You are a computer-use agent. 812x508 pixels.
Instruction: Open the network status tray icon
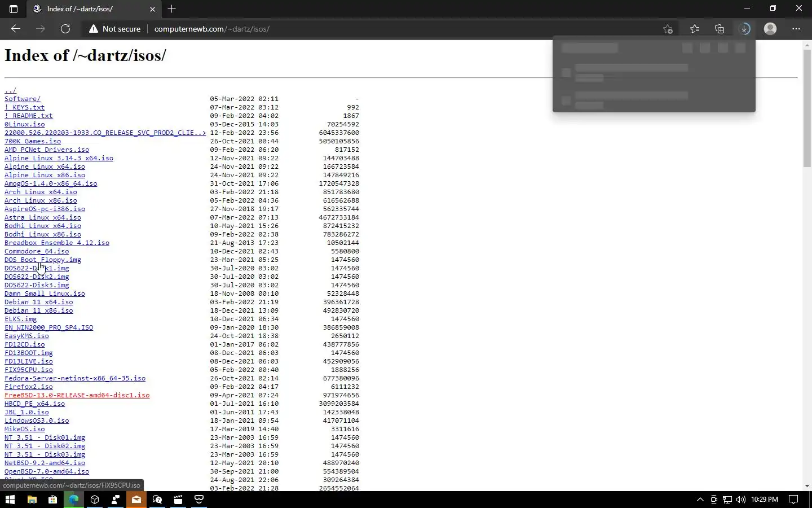pos(727,500)
